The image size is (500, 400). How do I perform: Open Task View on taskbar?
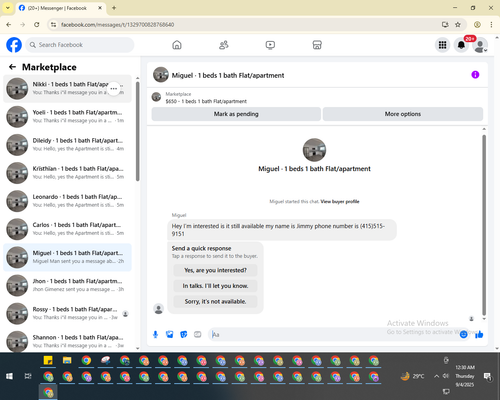pyautogui.click(x=28, y=376)
